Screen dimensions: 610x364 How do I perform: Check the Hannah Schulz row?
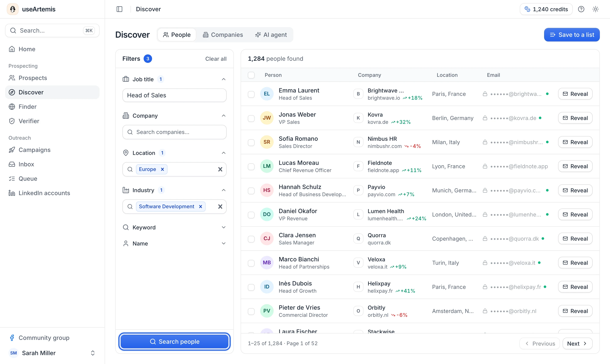[x=251, y=191]
